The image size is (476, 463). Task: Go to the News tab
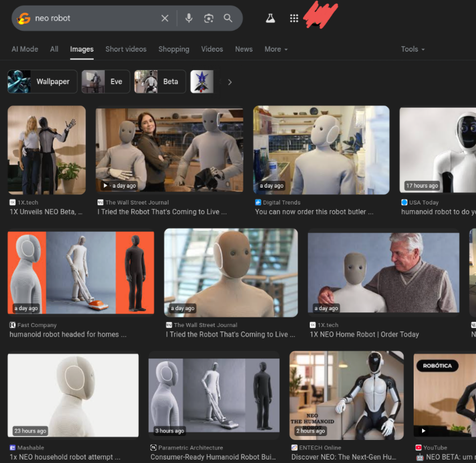click(244, 49)
